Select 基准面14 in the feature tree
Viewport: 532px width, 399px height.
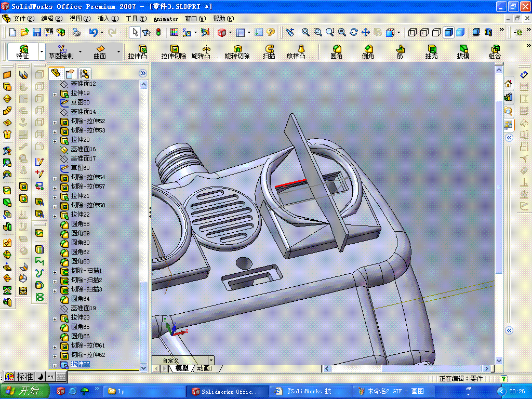pyautogui.click(x=83, y=112)
